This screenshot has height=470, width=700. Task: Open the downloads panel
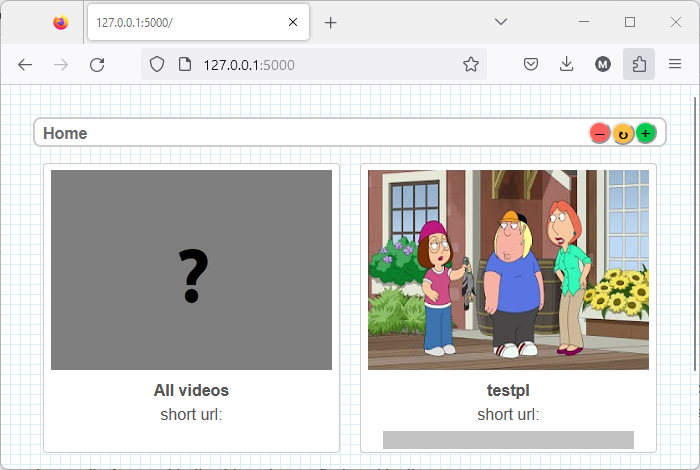(567, 64)
